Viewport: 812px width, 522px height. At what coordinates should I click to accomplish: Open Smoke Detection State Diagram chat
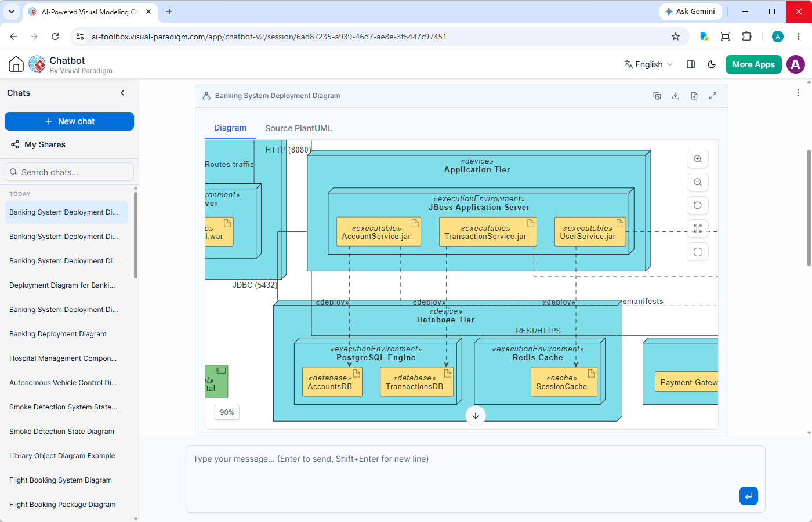[66, 432]
